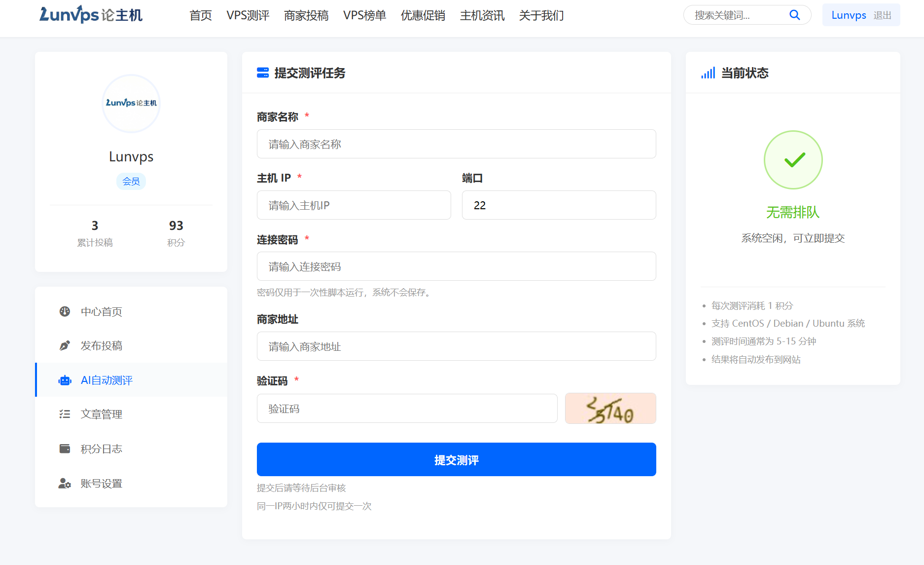Click the 连接密码 input field

456,266
